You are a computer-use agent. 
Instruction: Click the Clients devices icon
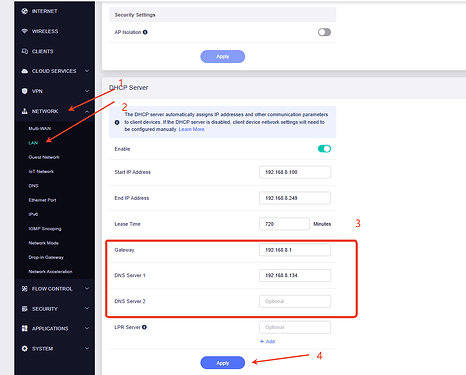coord(24,51)
